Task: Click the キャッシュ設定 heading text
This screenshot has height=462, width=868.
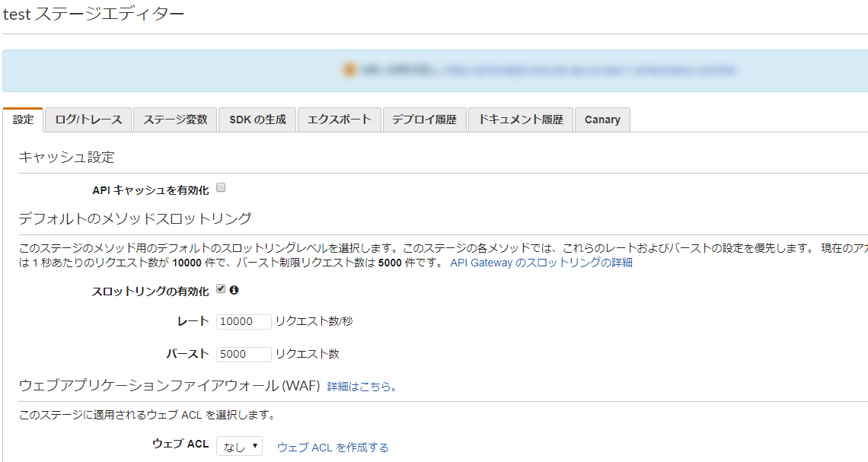Action: pos(66,157)
